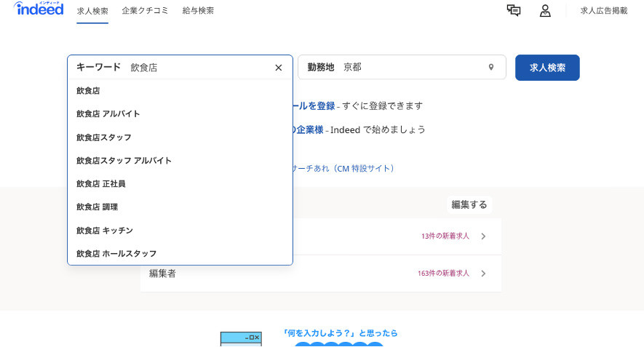The image size is (644, 347).
Task: Select the 求人検索 tab
Action: [92, 11]
